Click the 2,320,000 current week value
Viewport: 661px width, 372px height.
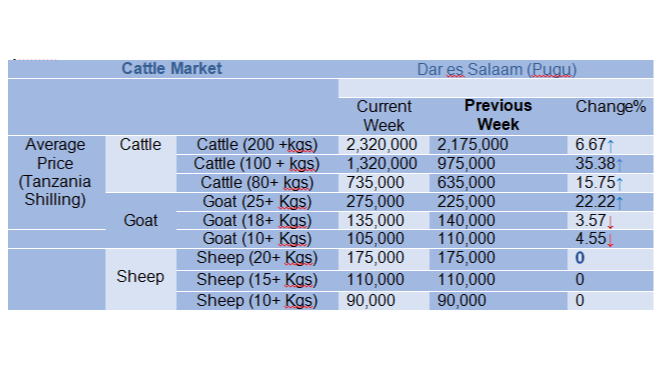(382, 145)
